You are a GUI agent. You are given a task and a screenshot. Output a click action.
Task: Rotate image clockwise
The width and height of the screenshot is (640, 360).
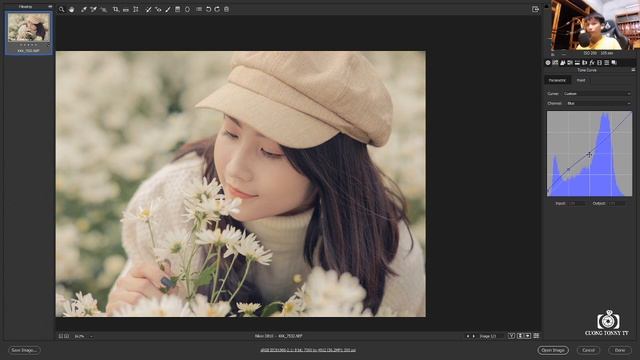point(217,9)
